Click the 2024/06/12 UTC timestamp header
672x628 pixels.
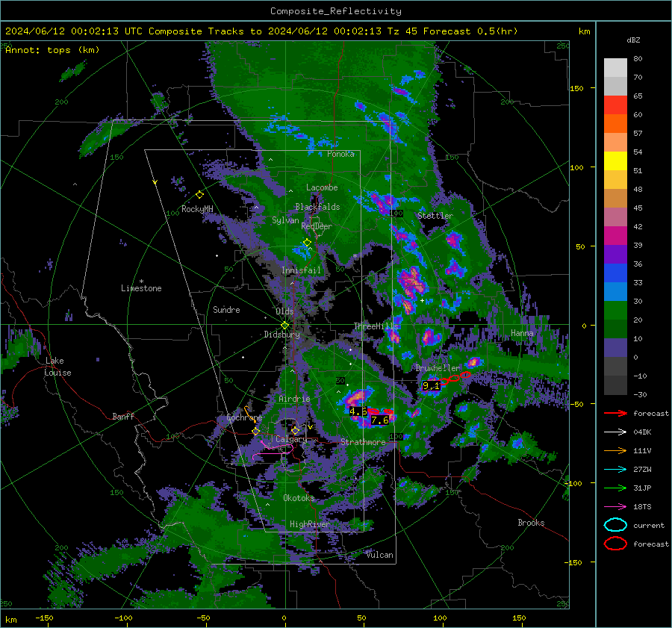(x=261, y=31)
